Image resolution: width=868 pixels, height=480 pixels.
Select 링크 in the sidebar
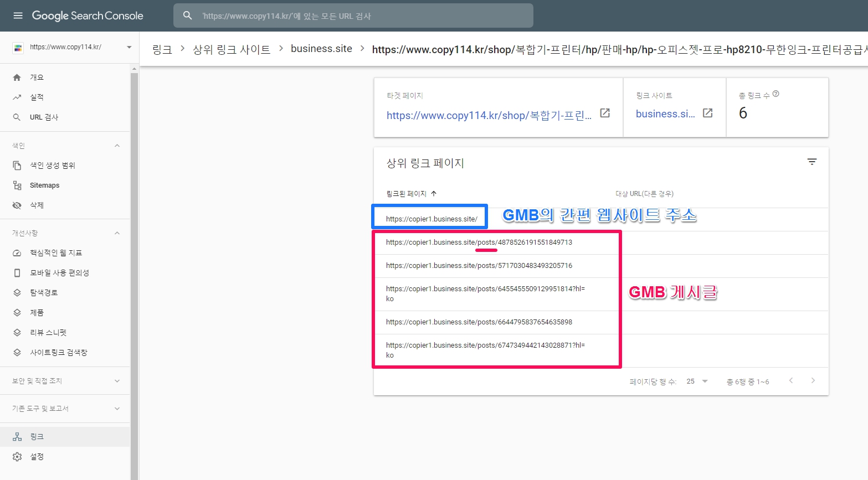point(65,437)
